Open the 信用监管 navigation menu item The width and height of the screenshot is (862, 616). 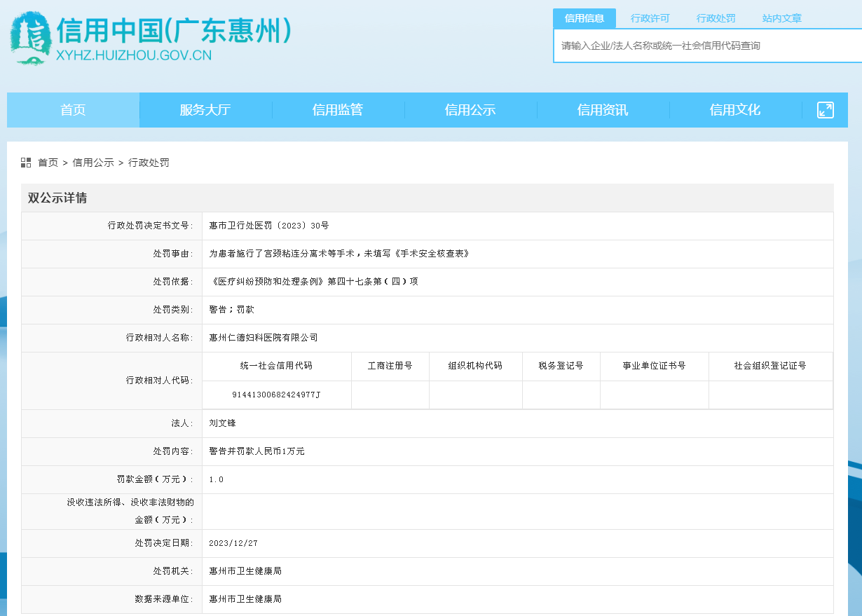(x=338, y=110)
